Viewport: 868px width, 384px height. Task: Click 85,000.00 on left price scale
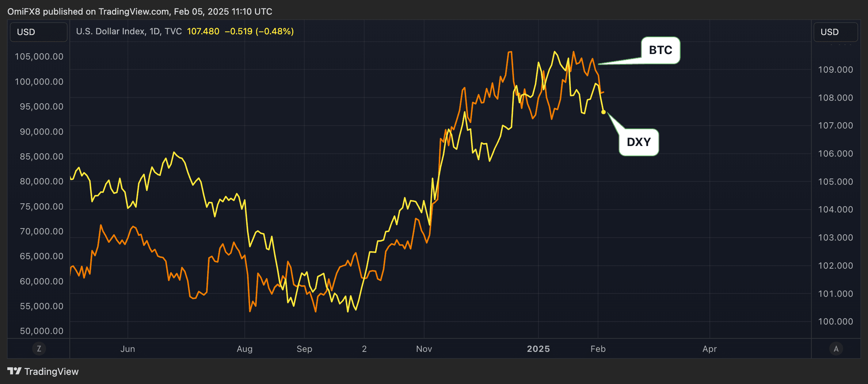tap(42, 157)
